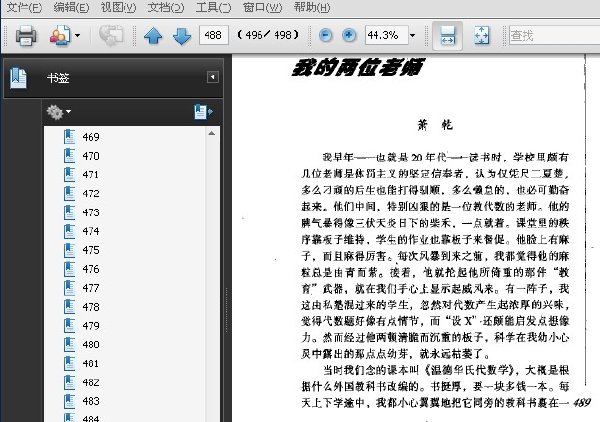Go to next page with down arrow

182,36
